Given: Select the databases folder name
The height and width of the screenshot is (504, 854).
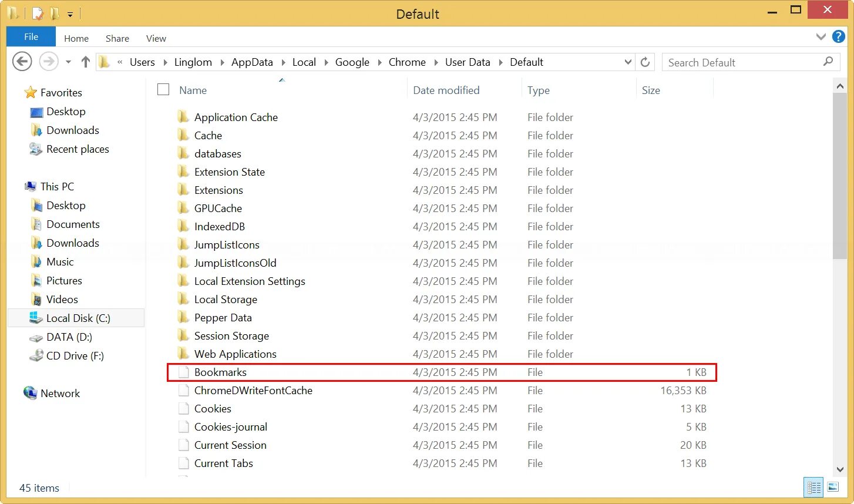Looking at the screenshot, I should (218, 153).
